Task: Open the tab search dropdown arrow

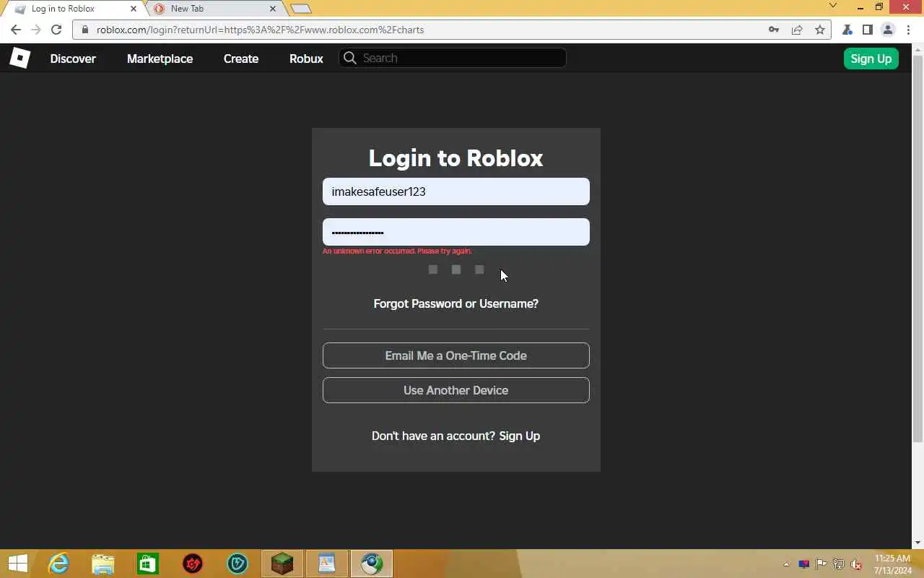Action: 833,7
